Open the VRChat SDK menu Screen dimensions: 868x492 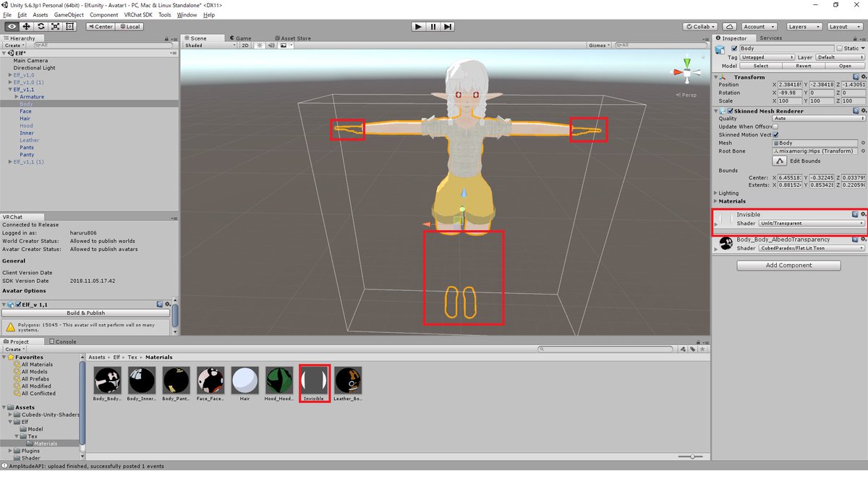[x=137, y=14]
